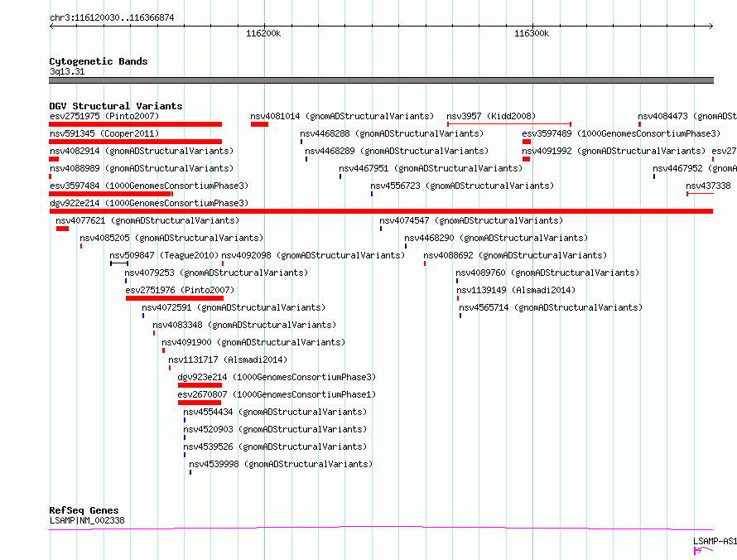Click the nsv1139149 (Alsmadi2014) label
Screen dimensions: 737x560
[516, 290]
